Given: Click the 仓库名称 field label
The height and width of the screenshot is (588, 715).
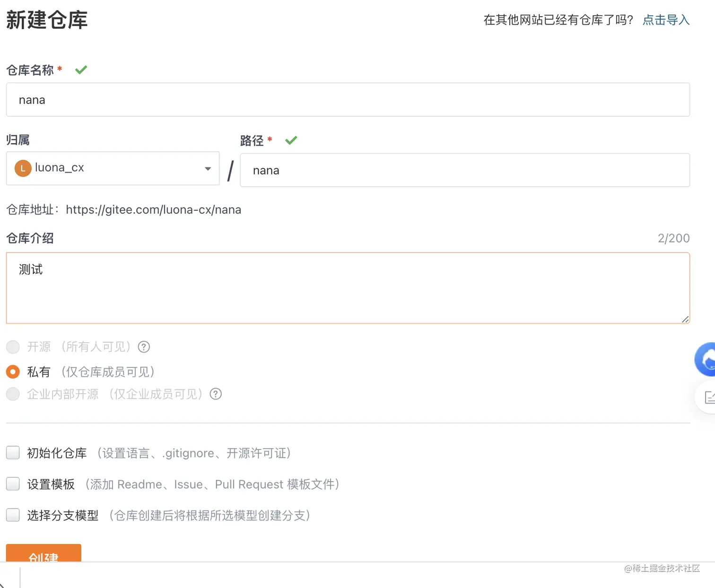Looking at the screenshot, I should point(30,70).
